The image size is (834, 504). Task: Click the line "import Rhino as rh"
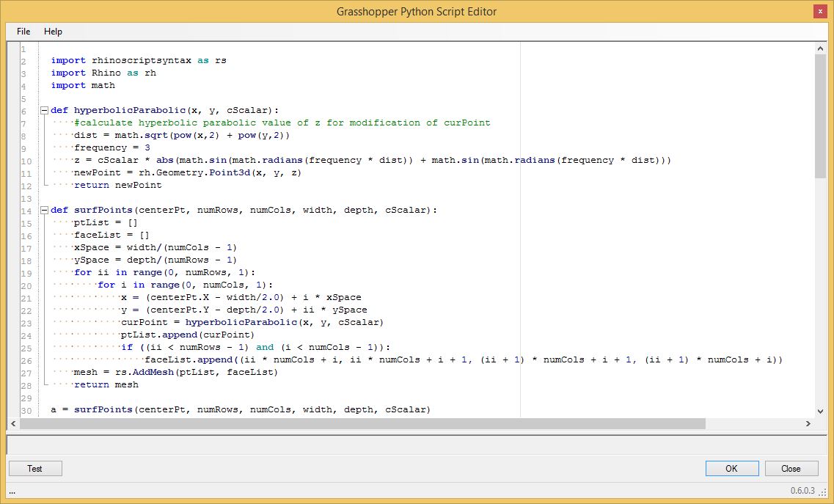pyautogui.click(x=103, y=73)
